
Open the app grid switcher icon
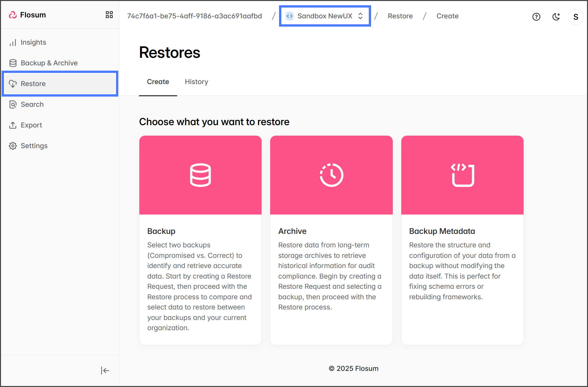tap(109, 15)
